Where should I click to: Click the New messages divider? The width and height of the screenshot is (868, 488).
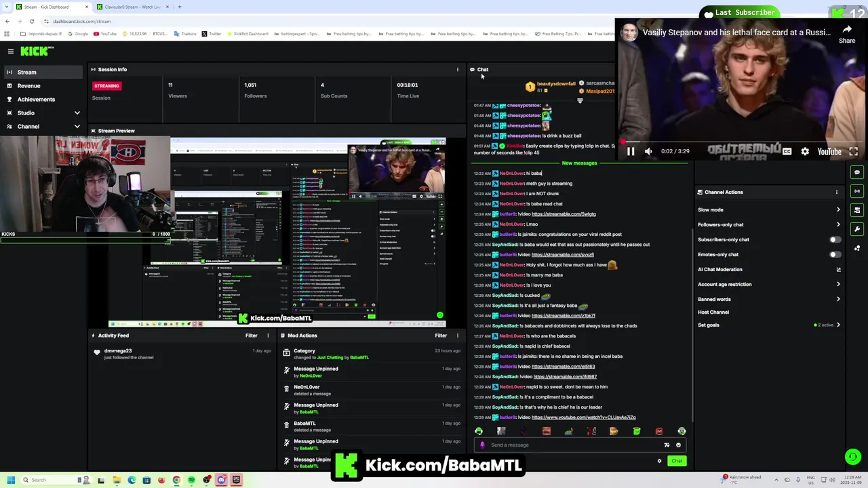tap(579, 163)
